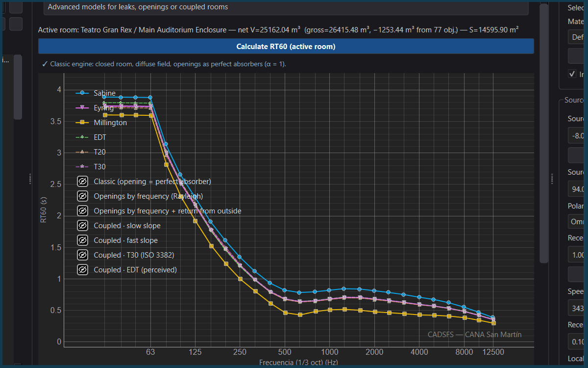Image resolution: width=588 pixels, height=368 pixels.
Task: Click the Eyring legend marker
Action: [82, 108]
